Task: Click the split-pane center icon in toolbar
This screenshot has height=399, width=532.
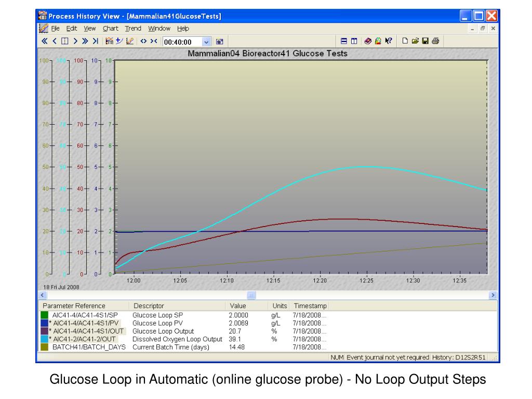Action: (x=65, y=42)
